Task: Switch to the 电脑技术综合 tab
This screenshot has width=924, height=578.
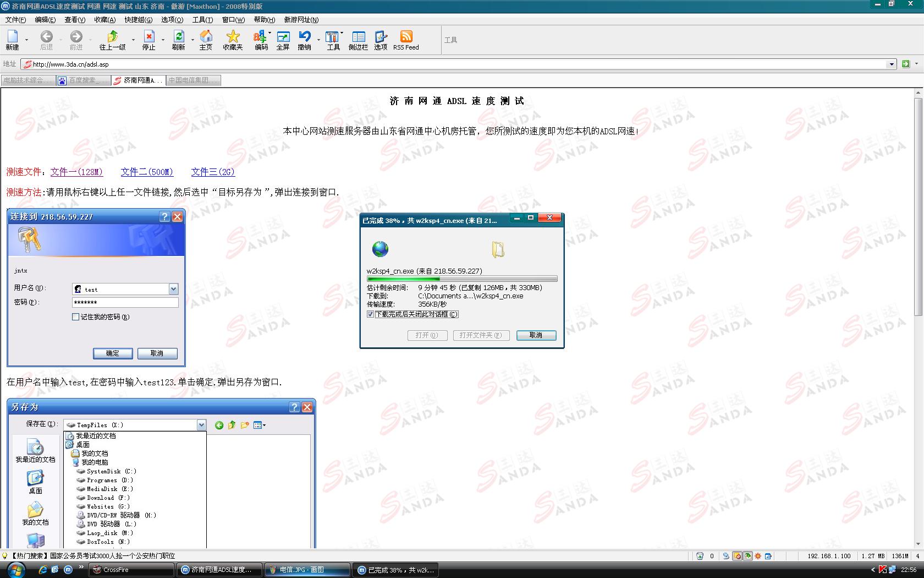Action: coord(28,80)
